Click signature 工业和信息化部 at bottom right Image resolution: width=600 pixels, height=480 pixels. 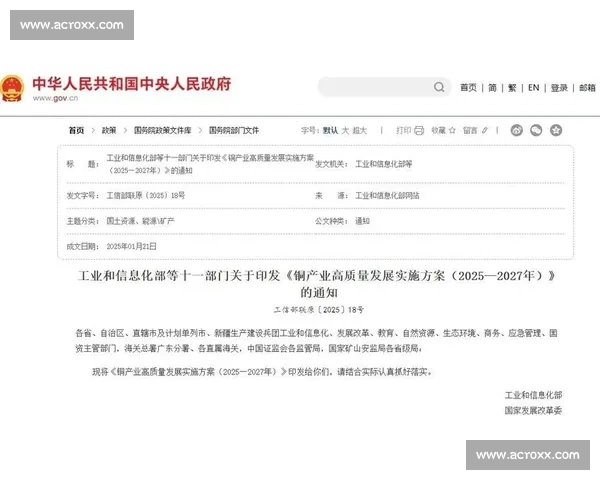[533, 395]
